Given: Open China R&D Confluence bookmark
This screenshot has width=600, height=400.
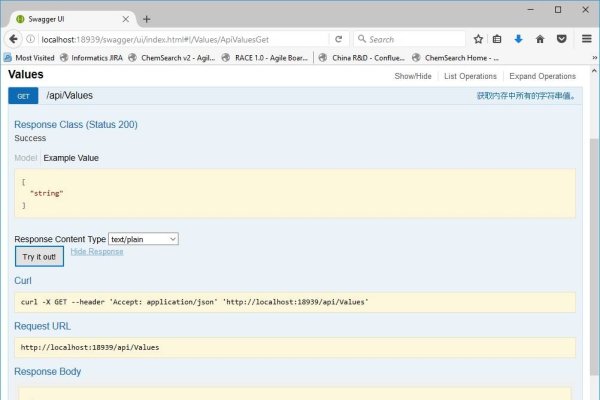Looking at the screenshot, I should [x=362, y=58].
